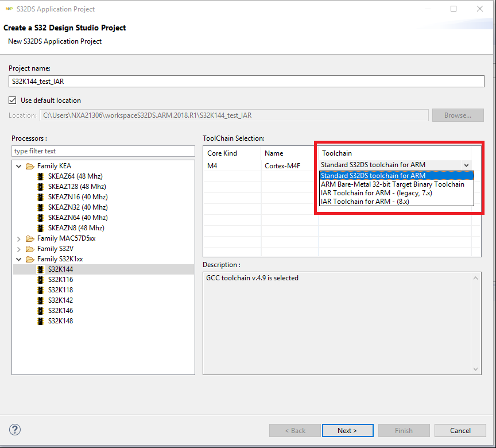Click the Next button
496x448 pixels.
tap(347, 431)
